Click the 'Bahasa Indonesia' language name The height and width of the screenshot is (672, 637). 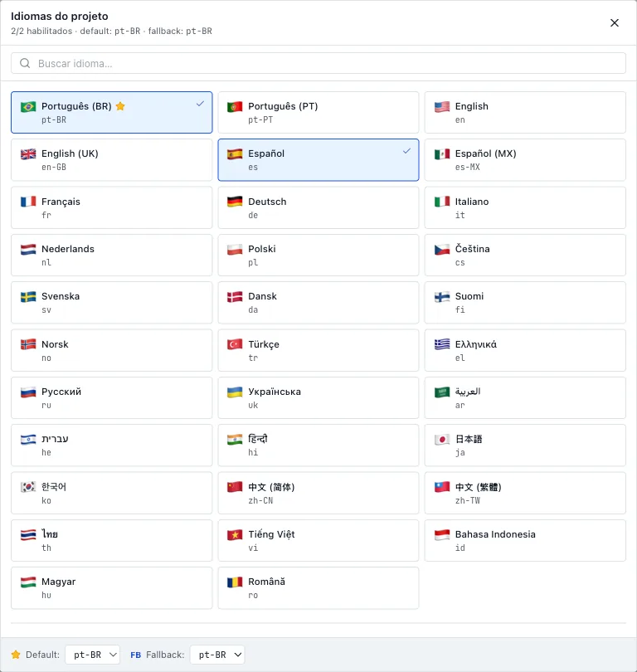(495, 534)
